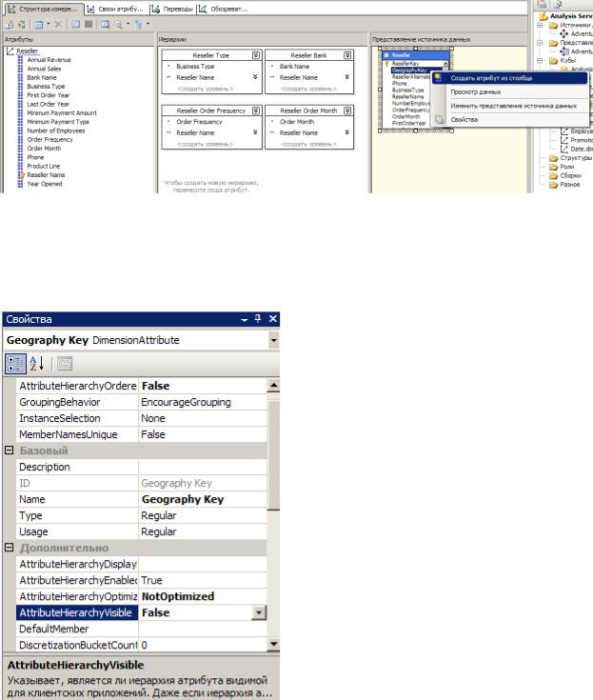Click the Properties grid scroll up arrow

(273, 386)
